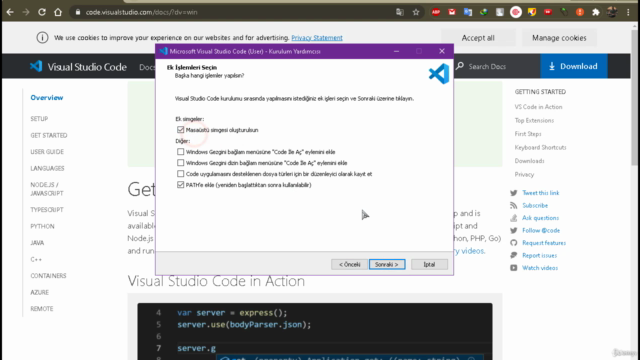The width and height of the screenshot is (640, 360).
Task: Click the cookie info circle icon
Action: tap(42, 38)
